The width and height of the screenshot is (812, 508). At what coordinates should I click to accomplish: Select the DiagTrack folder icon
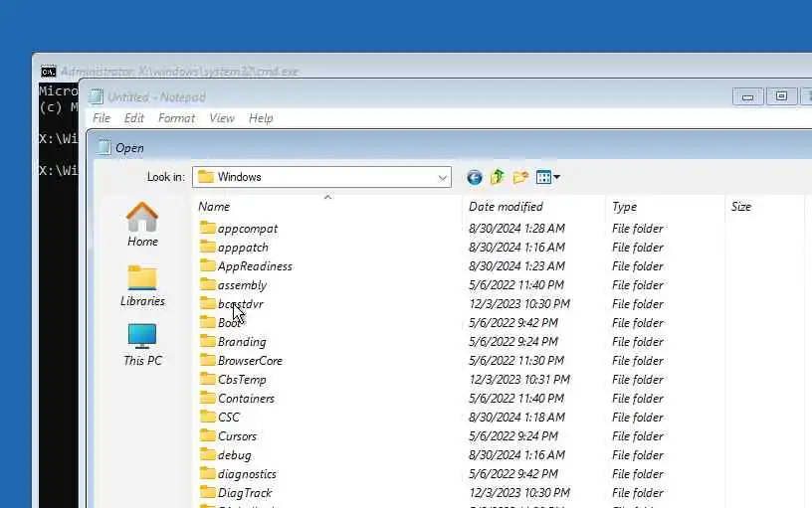208,492
